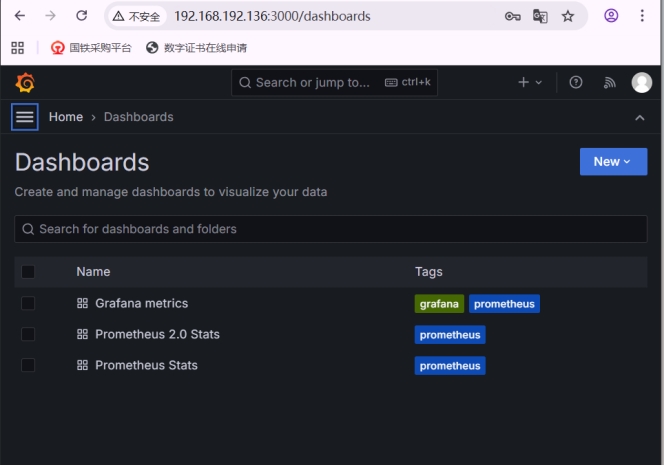
Task: Click the 不安全 security warning badge
Action: pyautogui.click(x=136, y=17)
